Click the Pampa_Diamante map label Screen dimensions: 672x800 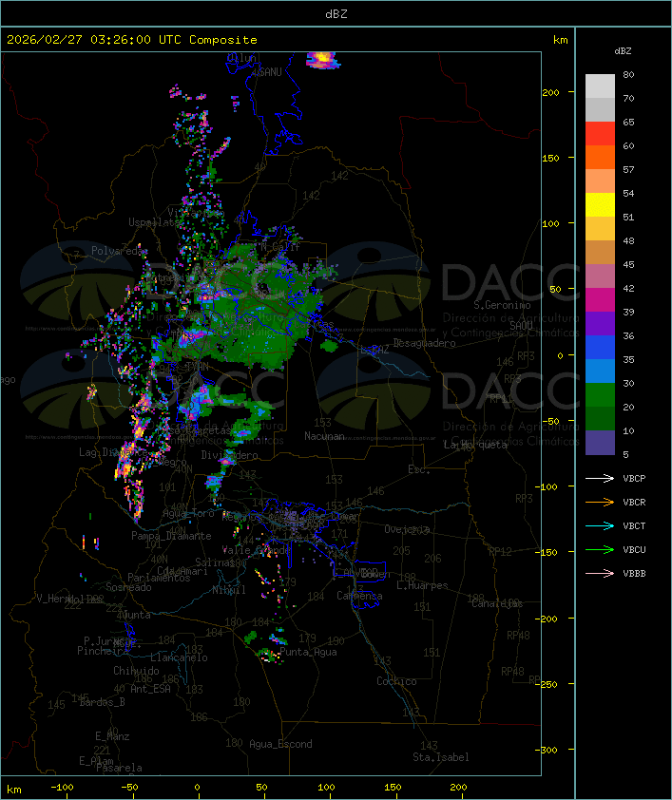tap(171, 536)
